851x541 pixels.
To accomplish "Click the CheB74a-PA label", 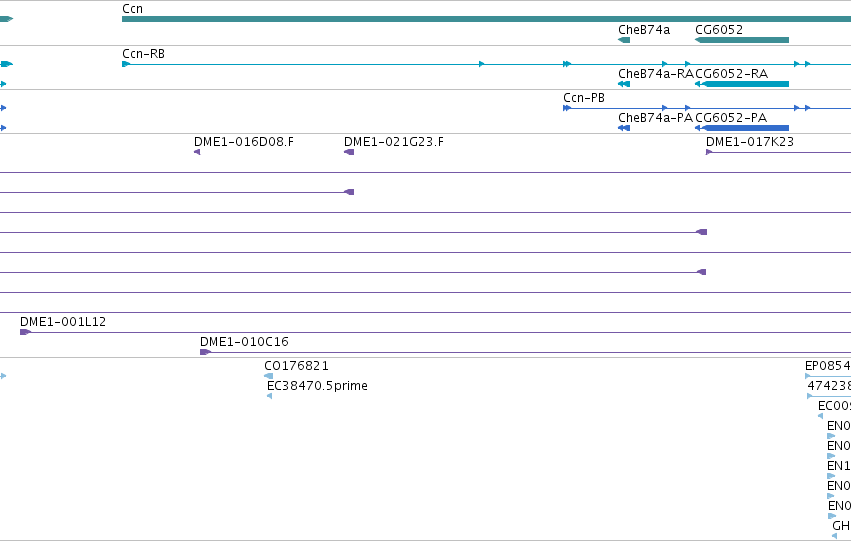I will click(655, 117).
